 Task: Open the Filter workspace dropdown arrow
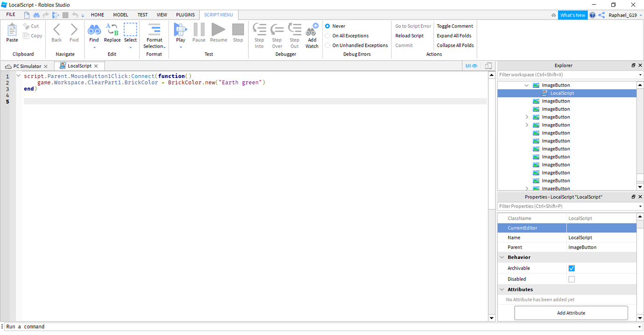[640, 75]
